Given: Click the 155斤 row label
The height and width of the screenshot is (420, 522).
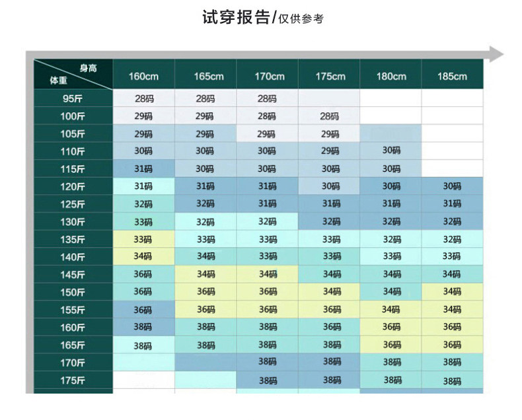Looking at the screenshot, I should point(73,310).
